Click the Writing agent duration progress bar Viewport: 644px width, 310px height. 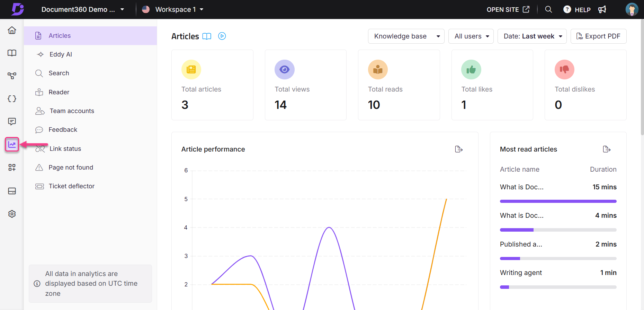(x=558, y=287)
